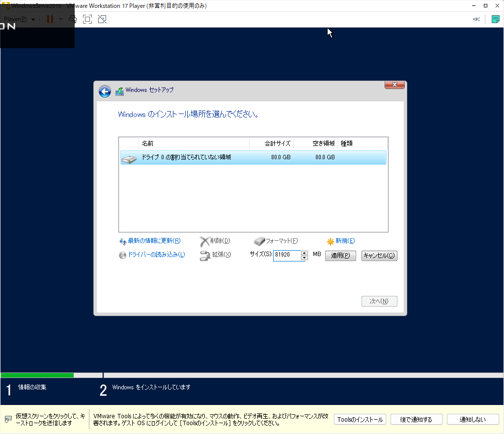This screenshot has height=434, width=504.
Task: Click the 適用(P) apply button
Action: [340, 256]
